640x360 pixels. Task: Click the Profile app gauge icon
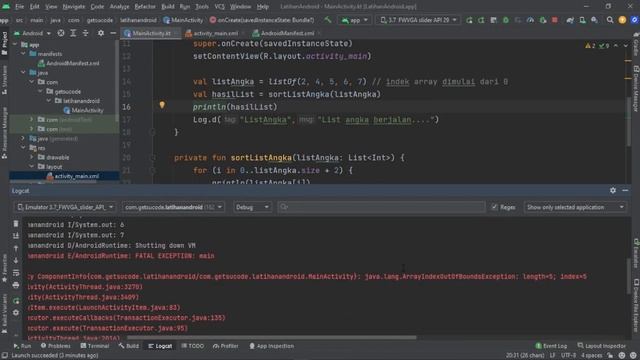tap(530, 20)
